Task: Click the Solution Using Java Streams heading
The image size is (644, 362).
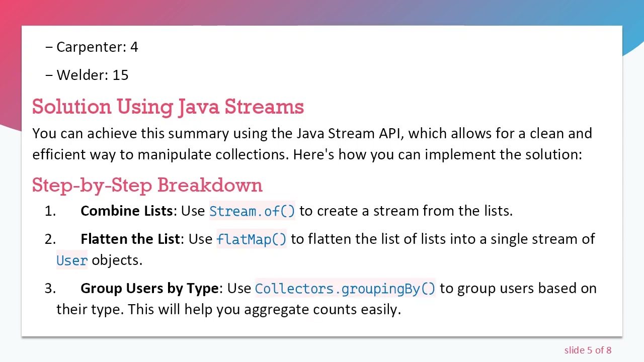Action: pos(168,107)
